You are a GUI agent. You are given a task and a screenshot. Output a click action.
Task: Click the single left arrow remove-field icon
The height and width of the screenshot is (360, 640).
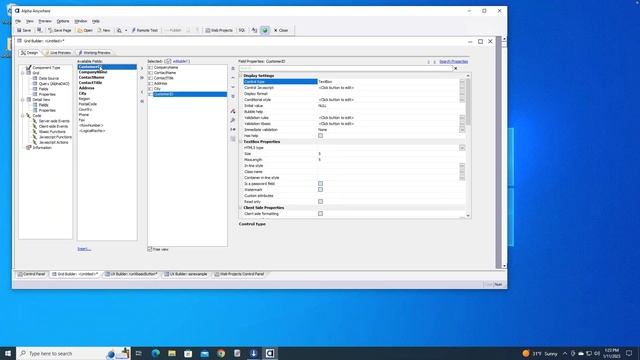(x=142, y=92)
